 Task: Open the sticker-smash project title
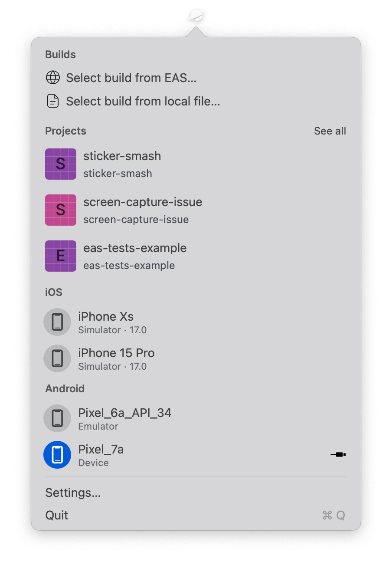pos(122,156)
